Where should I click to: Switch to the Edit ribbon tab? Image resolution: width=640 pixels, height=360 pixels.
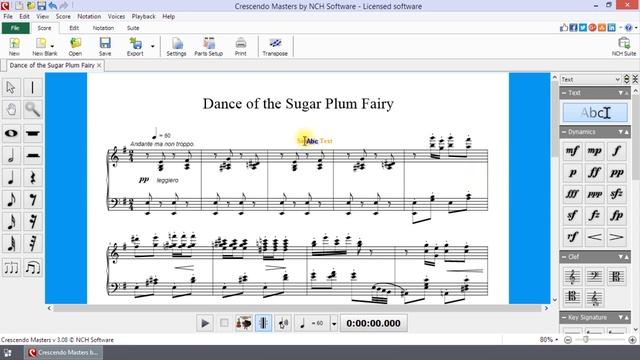coord(74,28)
